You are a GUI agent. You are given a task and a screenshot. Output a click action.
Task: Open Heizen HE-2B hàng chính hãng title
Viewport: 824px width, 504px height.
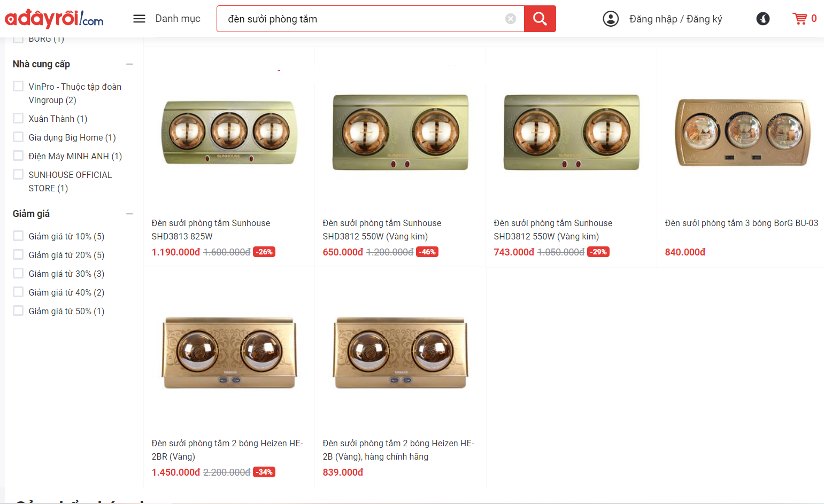[x=398, y=450]
